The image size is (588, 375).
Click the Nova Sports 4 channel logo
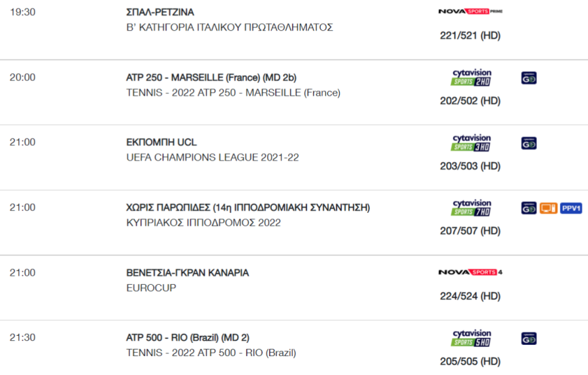point(470,272)
